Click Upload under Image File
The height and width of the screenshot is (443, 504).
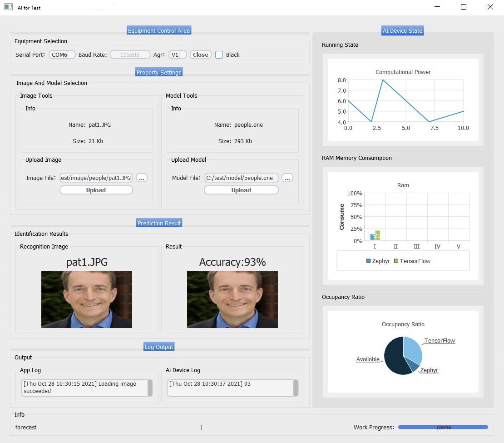(x=96, y=190)
